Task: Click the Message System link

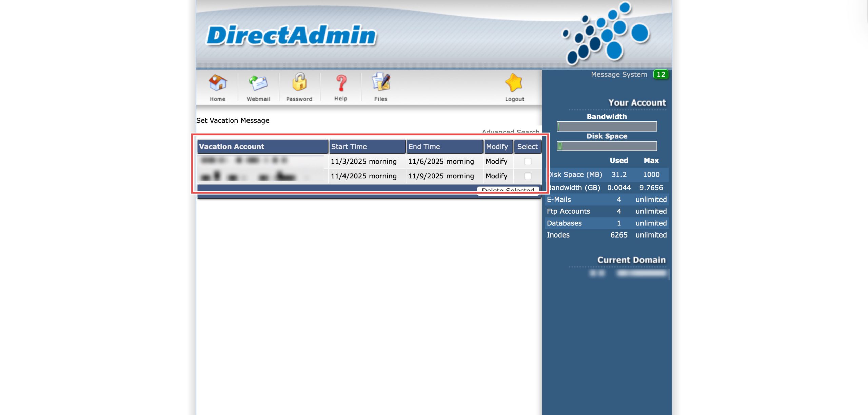Action: click(x=619, y=75)
